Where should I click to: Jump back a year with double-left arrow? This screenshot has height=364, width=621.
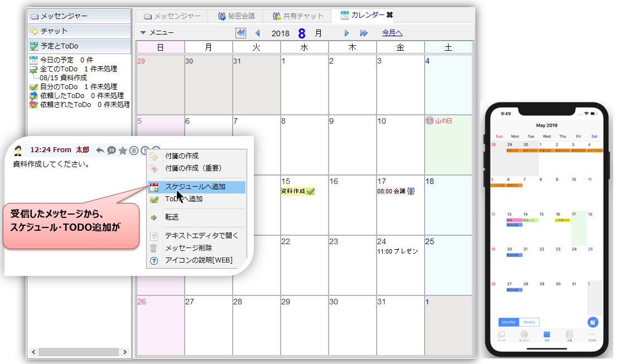(240, 33)
